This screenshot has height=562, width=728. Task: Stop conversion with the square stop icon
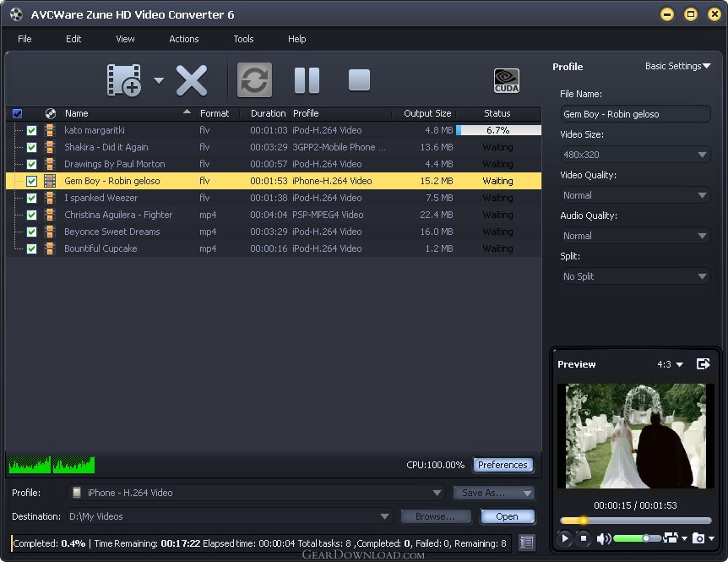point(360,80)
